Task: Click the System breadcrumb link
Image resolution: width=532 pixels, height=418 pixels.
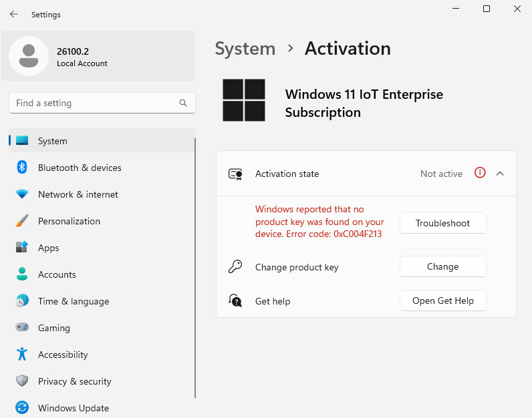Action: click(245, 49)
